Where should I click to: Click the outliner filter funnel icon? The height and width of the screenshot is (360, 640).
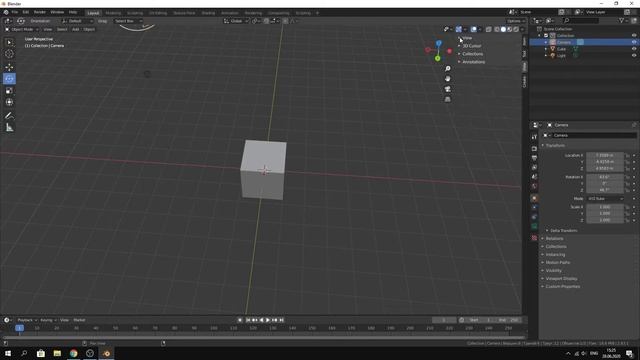click(621, 20)
